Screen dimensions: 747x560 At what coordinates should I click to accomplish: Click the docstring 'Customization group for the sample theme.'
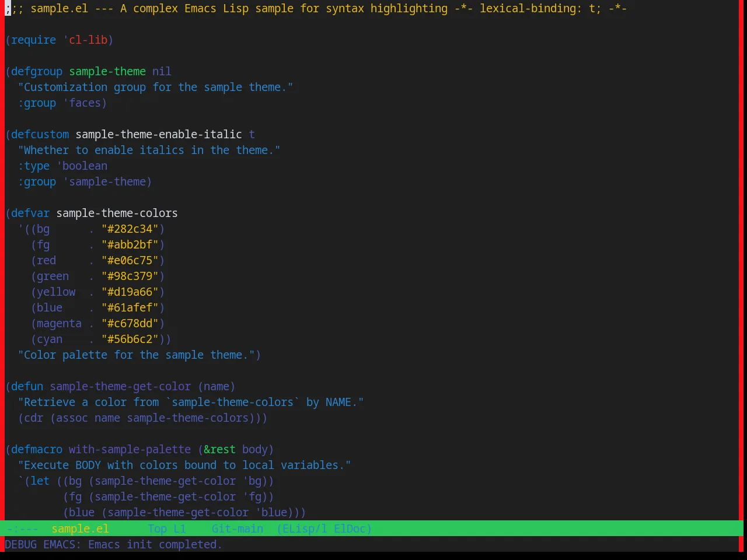[155, 87]
